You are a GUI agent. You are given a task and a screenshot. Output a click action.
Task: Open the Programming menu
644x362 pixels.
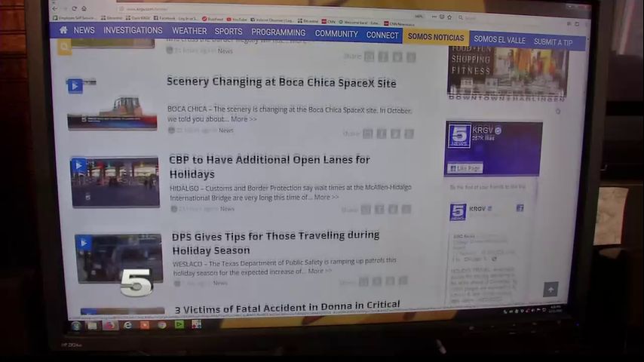tap(278, 32)
